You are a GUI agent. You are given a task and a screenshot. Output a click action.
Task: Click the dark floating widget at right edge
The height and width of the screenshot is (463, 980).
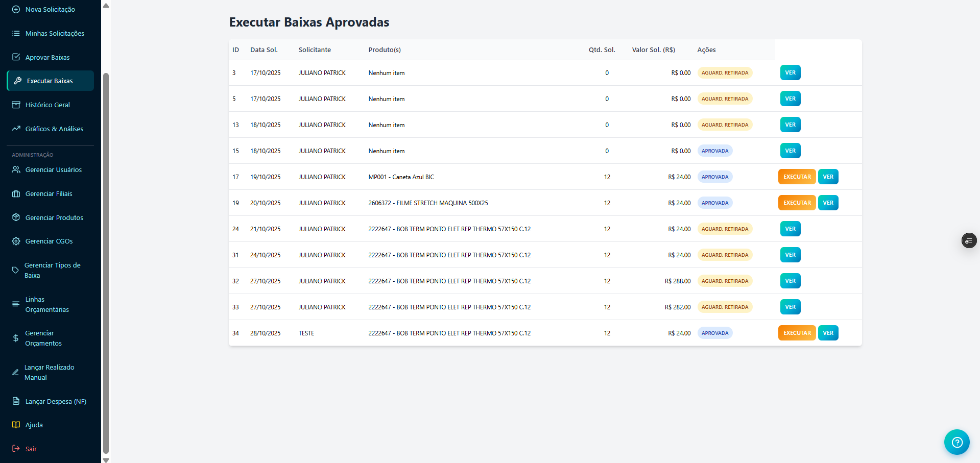(x=969, y=240)
